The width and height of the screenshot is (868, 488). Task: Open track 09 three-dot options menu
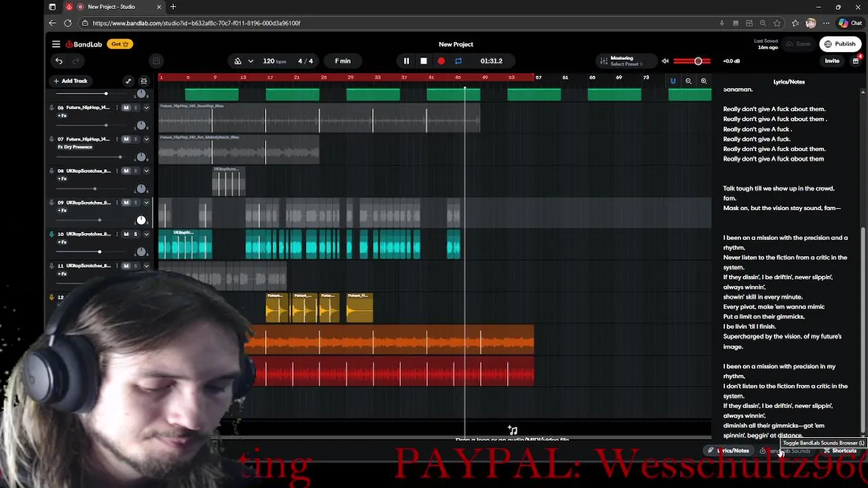pyautogui.click(x=117, y=203)
